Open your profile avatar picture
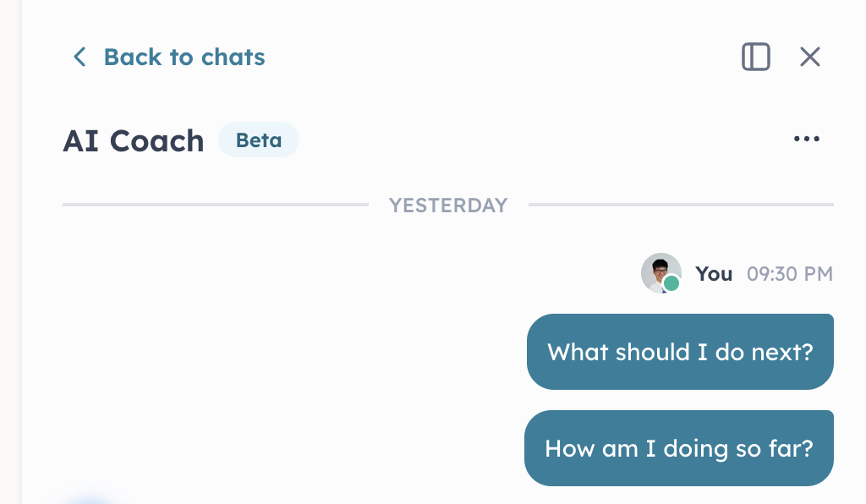The width and height of the screenshot is (866, 504). click(660, 272)
